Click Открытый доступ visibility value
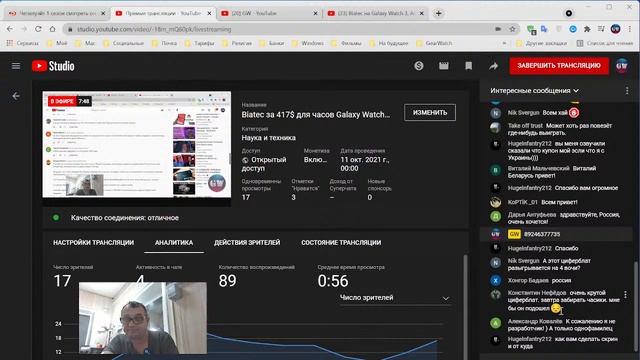The width and height of the screenshot is (640, 360). point(264,164)
